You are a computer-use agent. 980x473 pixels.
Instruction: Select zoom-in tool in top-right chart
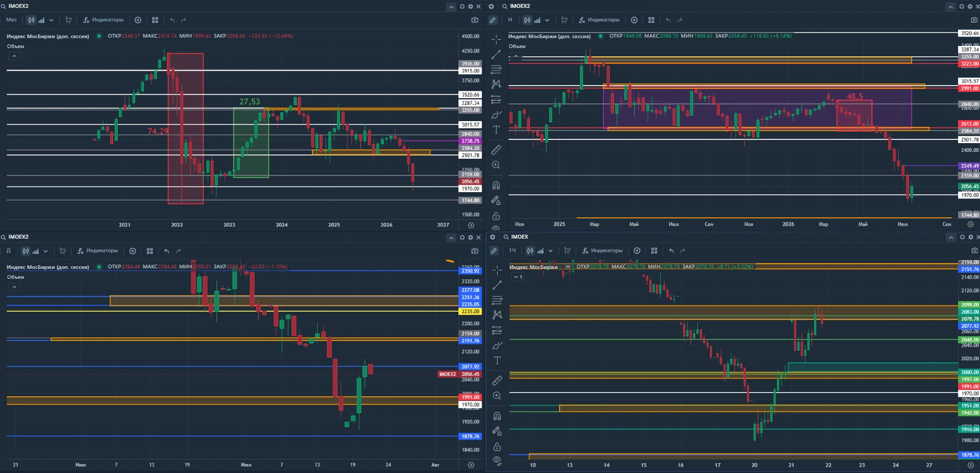tap(496, 165)
